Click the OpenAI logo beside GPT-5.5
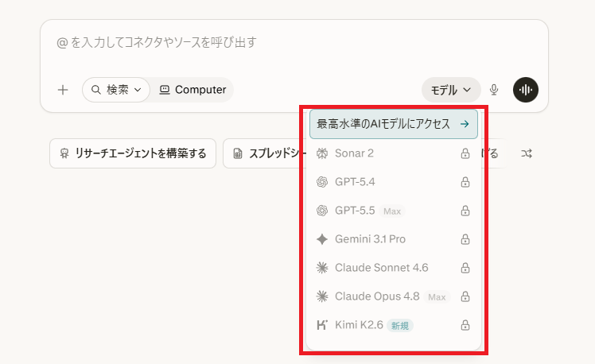Viewport: 595px width, 364px height. (x=322, y=211)
